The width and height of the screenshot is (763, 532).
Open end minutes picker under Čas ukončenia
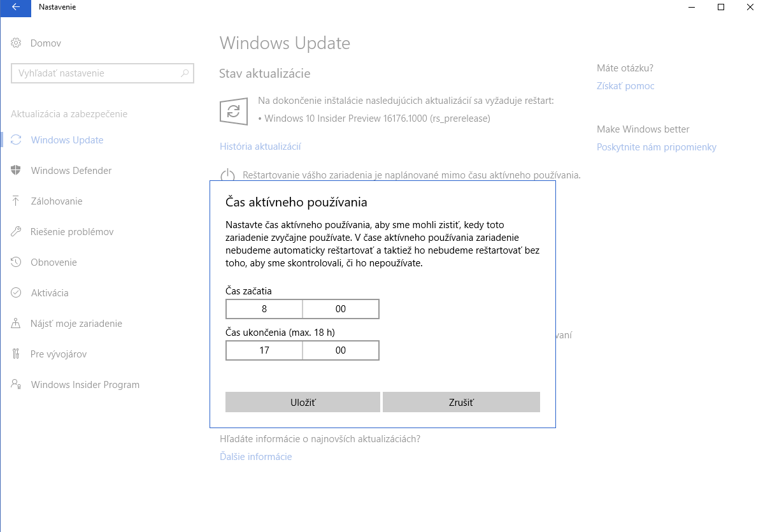tap(341, 350)
